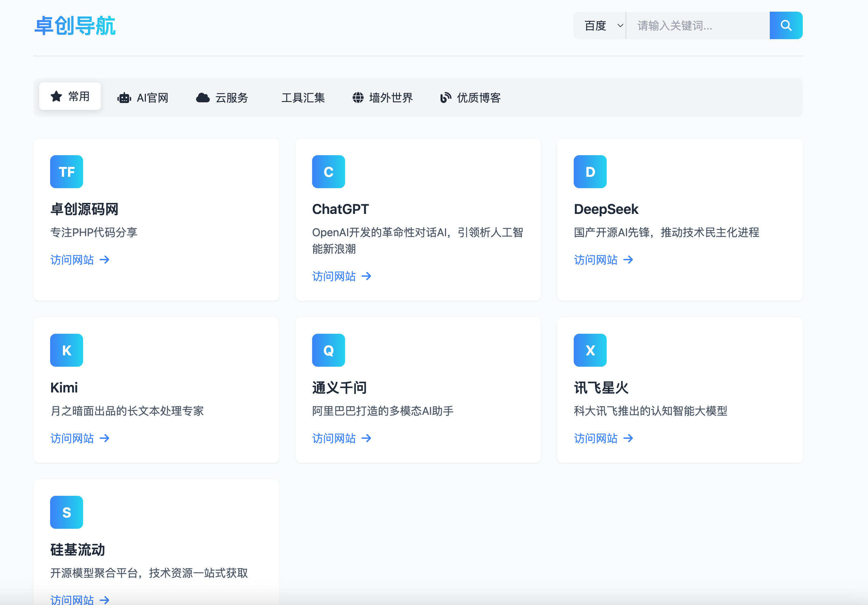The image size is (868, 605).
Task: Click the 硅基流动 letter S icon
Action: [66, 512]
